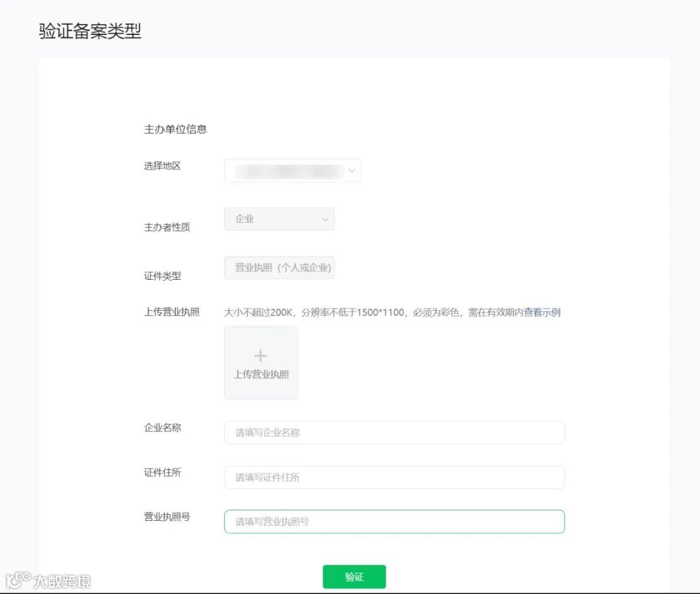
Task: Click the 证件类型 field label
Action: (163, 276)
